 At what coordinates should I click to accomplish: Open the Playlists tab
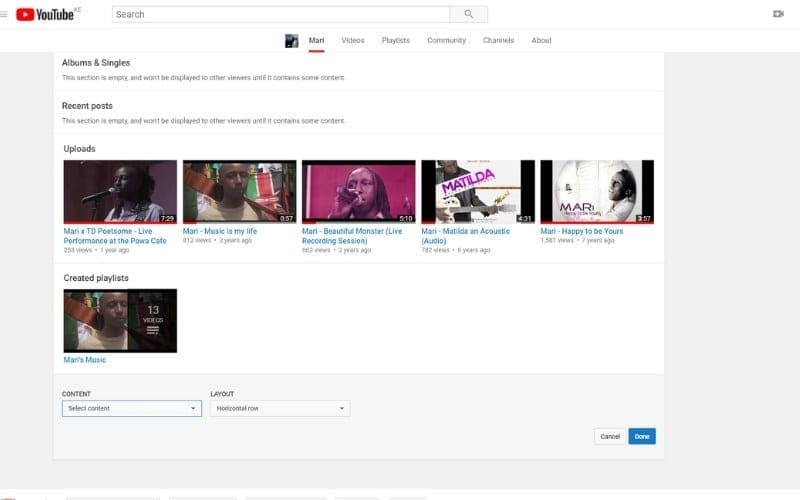(x=395, y=40)
